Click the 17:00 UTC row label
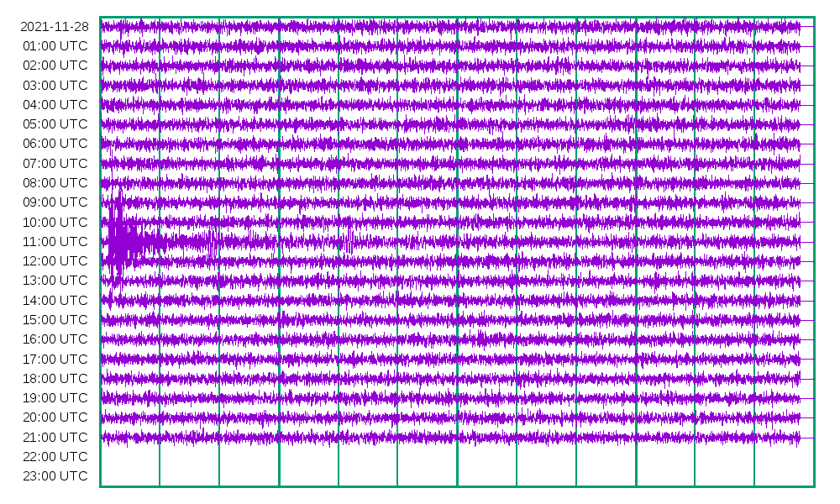The width and height of the screenshot is (840, 504). pos(55,359)
